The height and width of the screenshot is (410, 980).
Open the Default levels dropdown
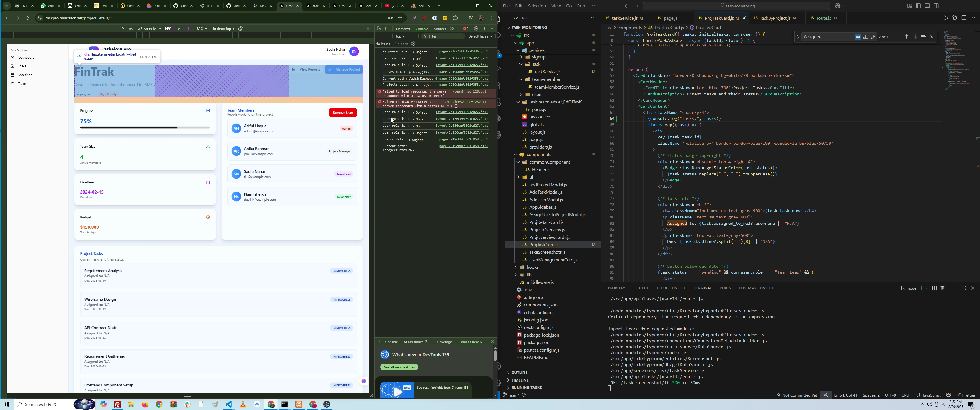[480, 36]
